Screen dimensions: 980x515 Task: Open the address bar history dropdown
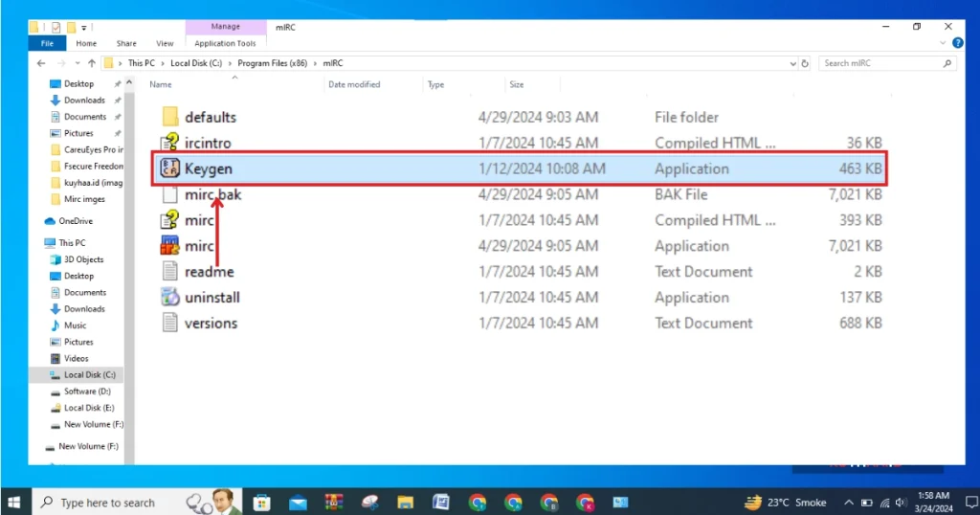click(792, 63)
